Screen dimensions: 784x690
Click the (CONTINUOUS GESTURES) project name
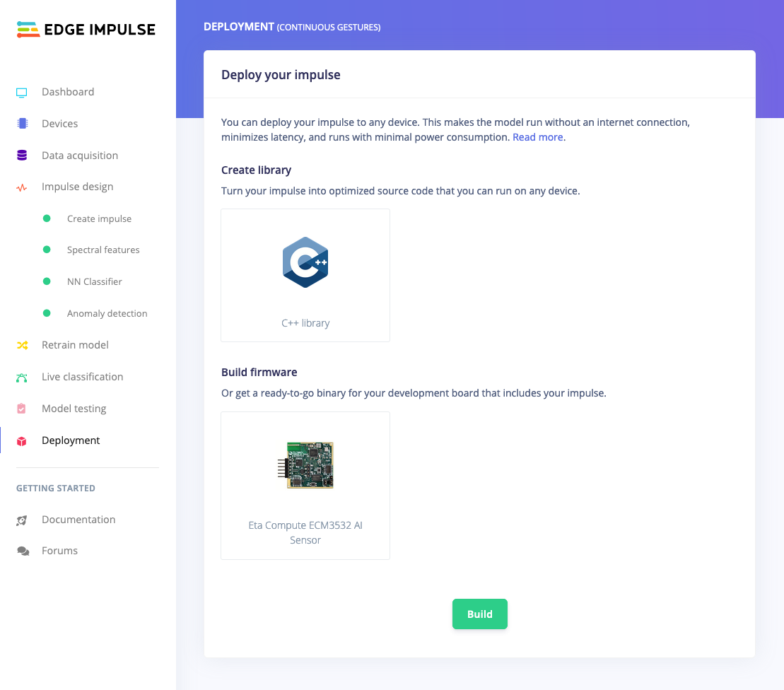point(329,28)
